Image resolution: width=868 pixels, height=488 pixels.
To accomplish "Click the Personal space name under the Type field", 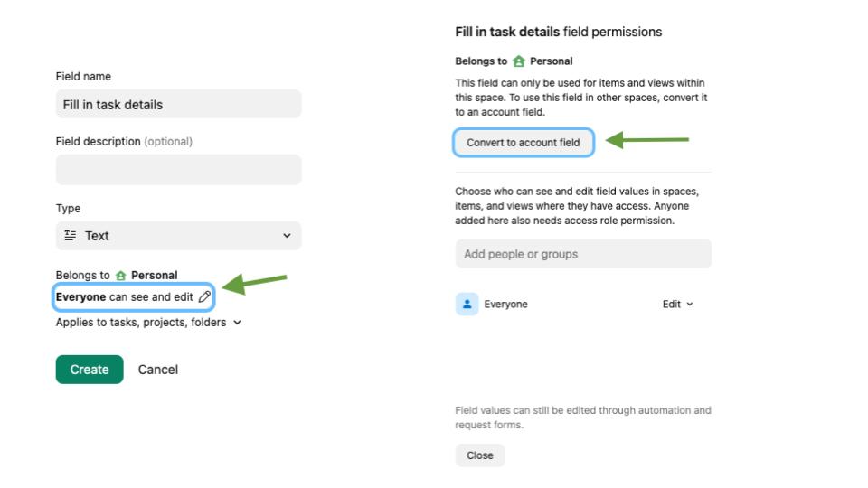I will click(x=155, y=276).
